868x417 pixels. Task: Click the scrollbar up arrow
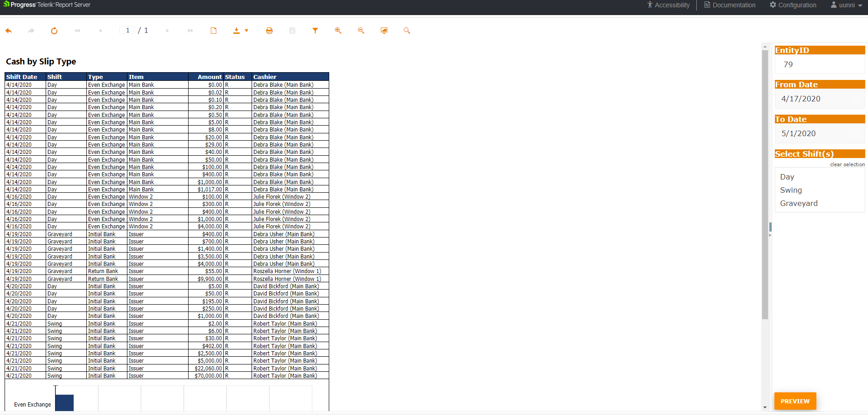click(x=765, y=46)
